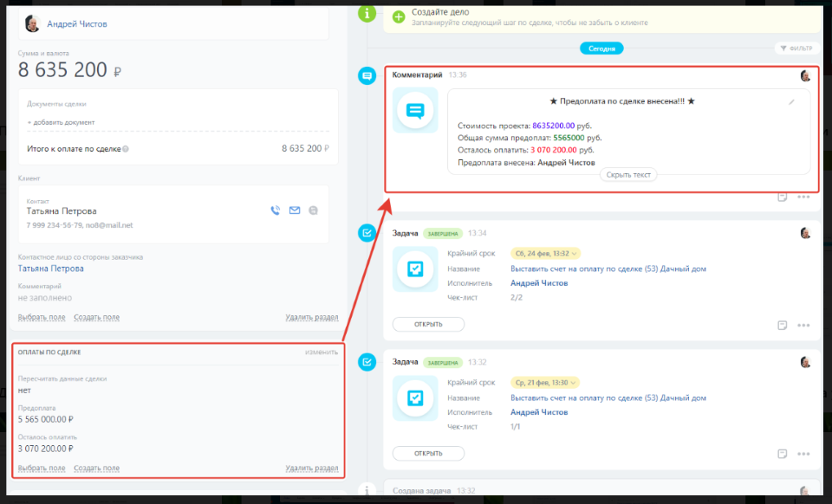Click the email envelope icon in contact card
The image size is (832, 504).
click(x=295, y=210)
